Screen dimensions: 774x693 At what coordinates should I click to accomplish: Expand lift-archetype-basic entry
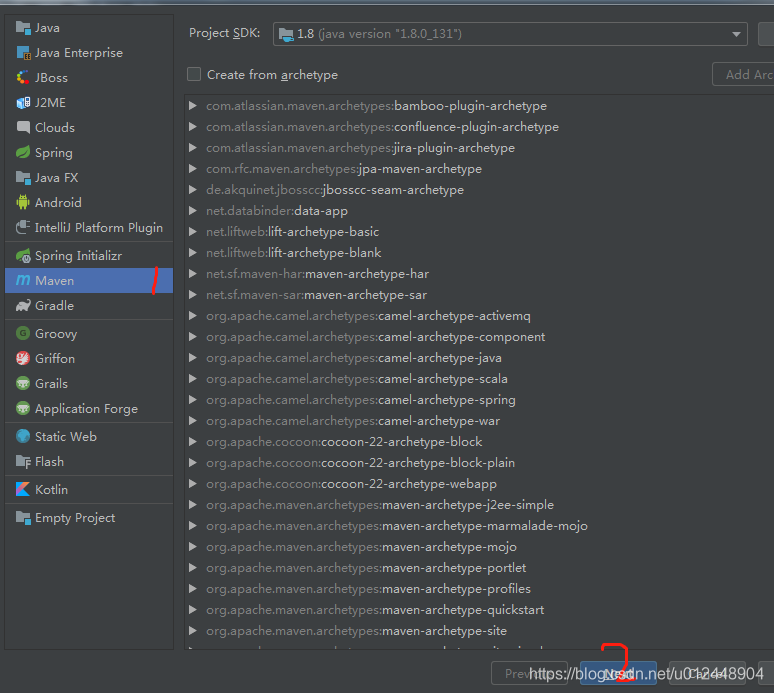[193, 231]
